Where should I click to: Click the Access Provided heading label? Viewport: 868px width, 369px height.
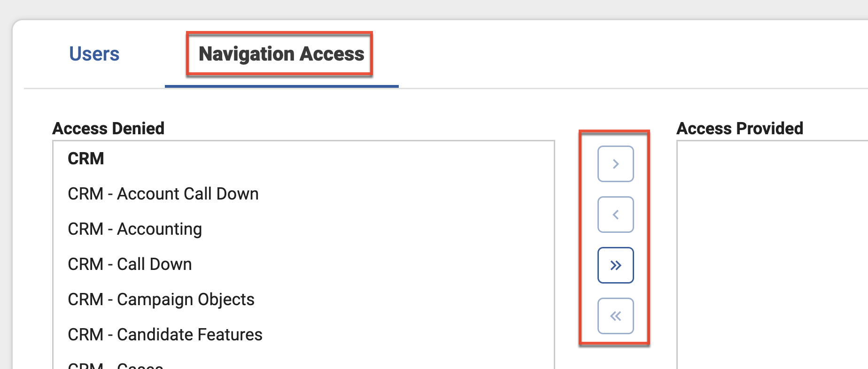pyautogui.click(x=739, y=128)
